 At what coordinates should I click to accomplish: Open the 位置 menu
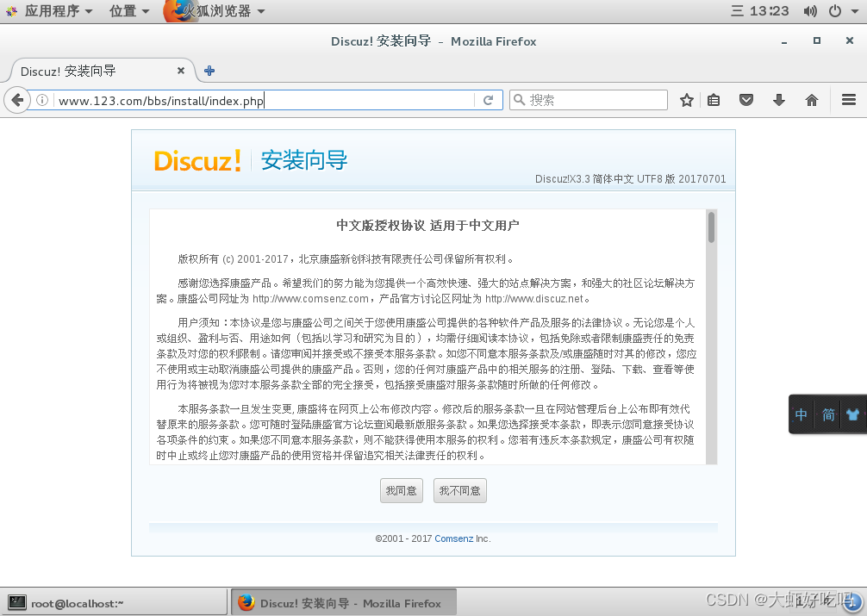coord(129,11)
